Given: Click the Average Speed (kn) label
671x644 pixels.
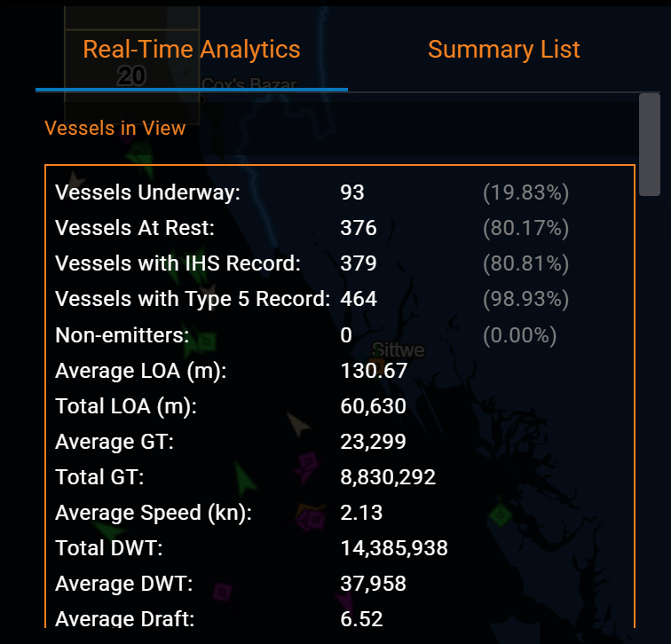Looking at the screenshot, I should pos(154,513).
